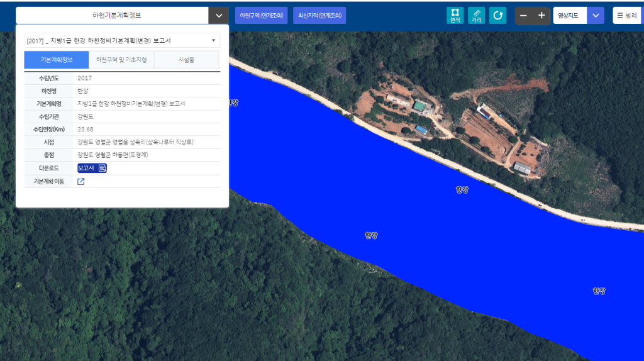The image size is (644, 361).
Task: Expand the 영상지도 map type dropdown arrow
Action: (595, 15)
